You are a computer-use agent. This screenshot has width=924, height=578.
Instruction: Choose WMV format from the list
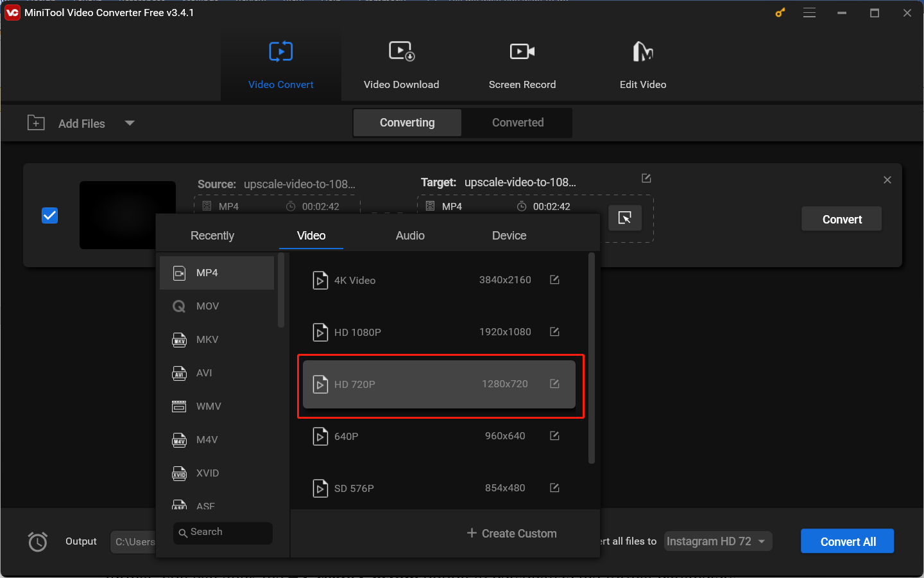[x=217, y=407]
